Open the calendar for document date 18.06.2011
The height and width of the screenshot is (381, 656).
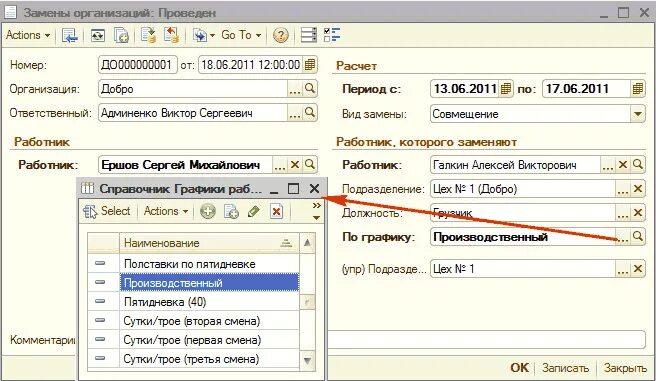pos(310,65)
